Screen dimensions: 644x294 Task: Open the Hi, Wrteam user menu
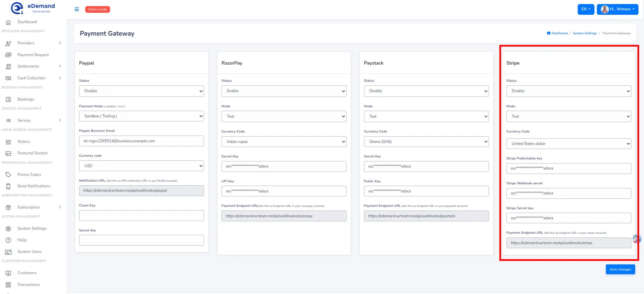[617, 9]
